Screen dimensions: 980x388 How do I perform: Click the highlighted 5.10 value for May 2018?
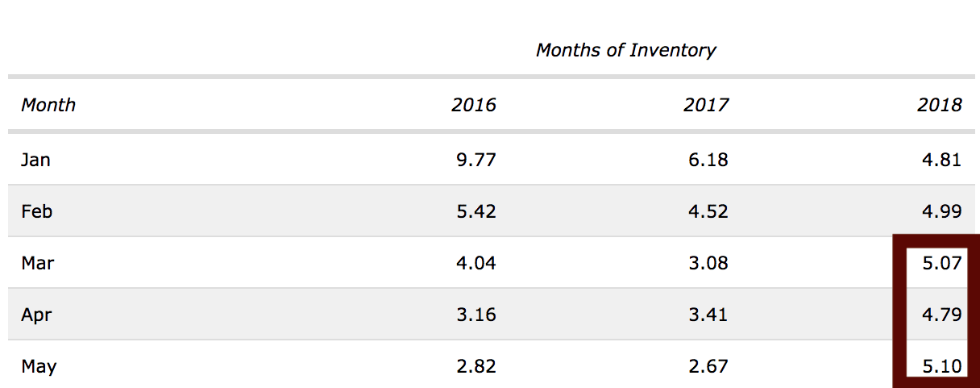(x=941, y=366)
